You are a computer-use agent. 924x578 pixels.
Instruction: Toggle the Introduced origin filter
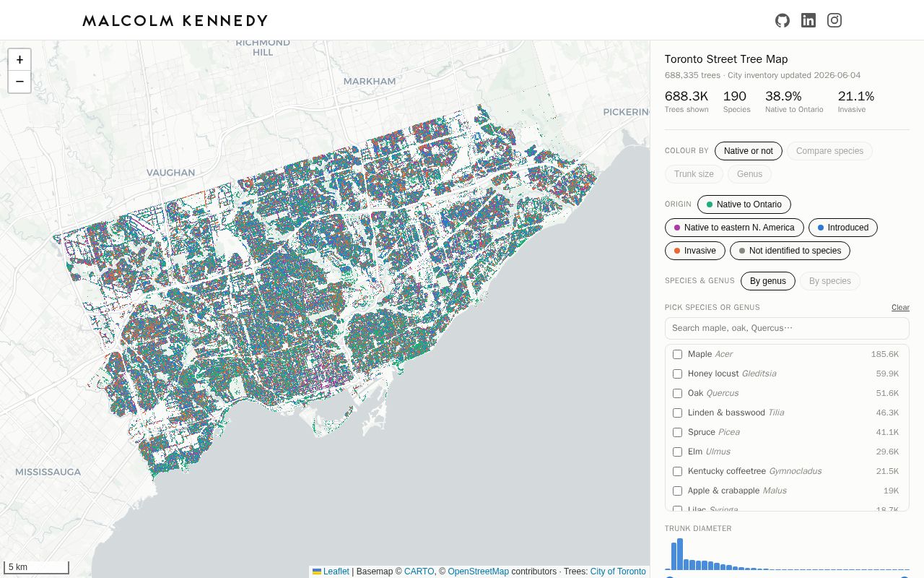point(843,228)
